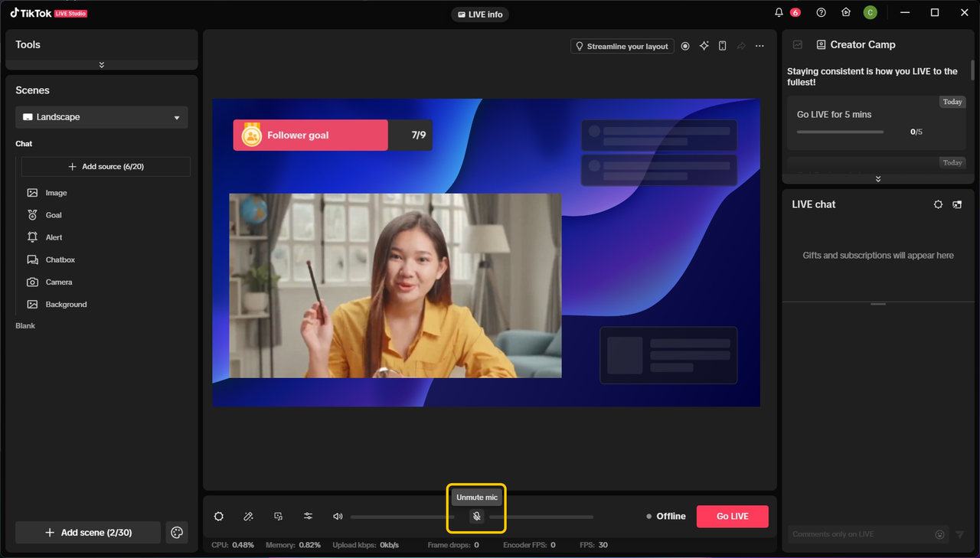Image resolution: width=980 pixels, height=558 pixels.
Task: Click Add source button
Action: coord(106,167)
